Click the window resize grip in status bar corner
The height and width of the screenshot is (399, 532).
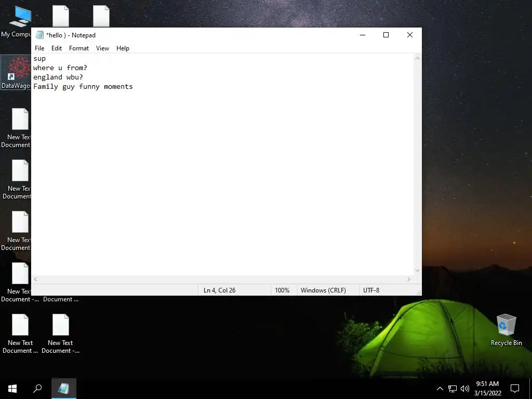(x=419, y=292)
